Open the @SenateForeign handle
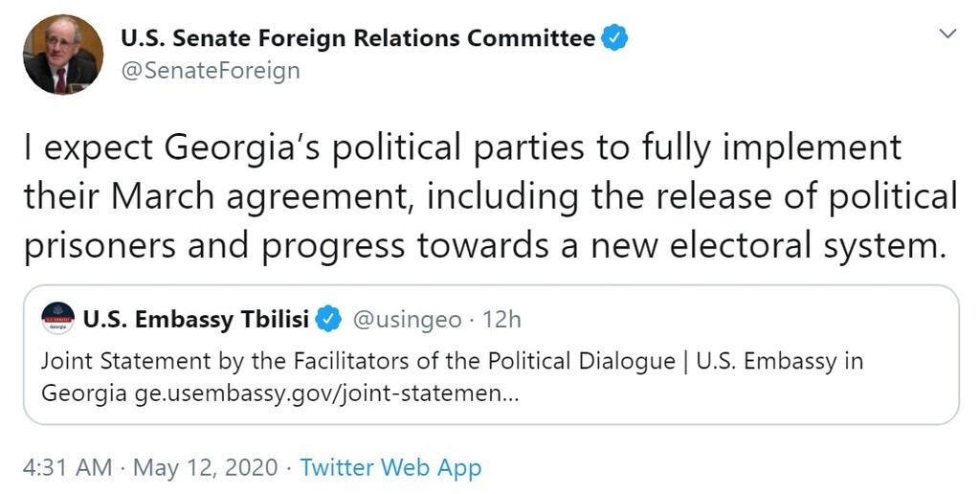The height and width of the screenshot is (494, 980). 211,70
